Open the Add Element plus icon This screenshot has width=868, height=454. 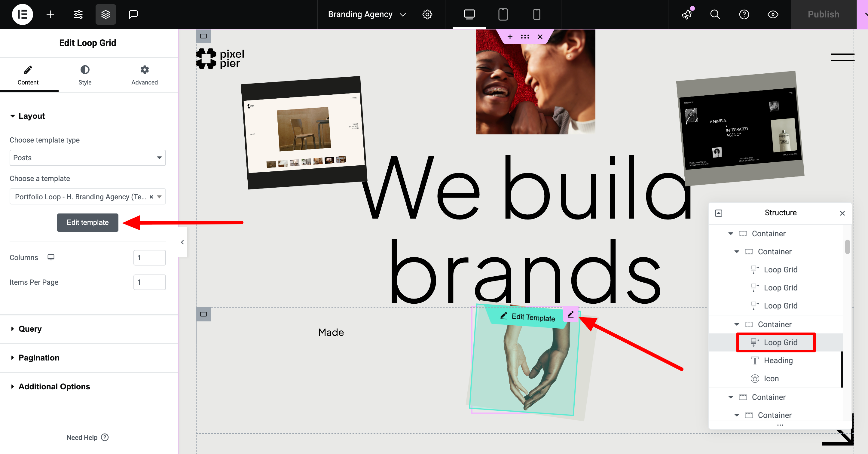(50, 14)
